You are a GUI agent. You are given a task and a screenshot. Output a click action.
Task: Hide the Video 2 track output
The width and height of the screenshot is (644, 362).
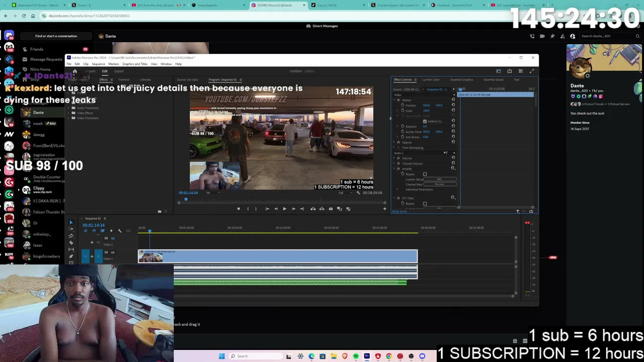[113, 238]
